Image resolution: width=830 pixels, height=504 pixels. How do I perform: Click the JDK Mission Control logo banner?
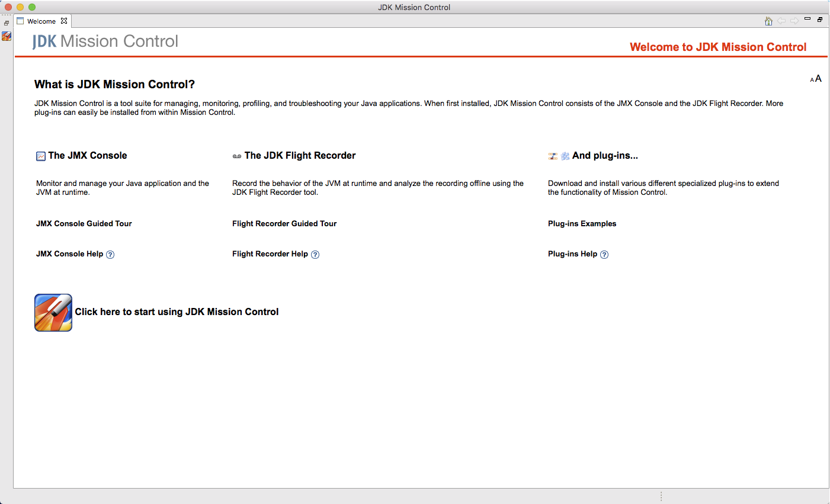point(105,41)
